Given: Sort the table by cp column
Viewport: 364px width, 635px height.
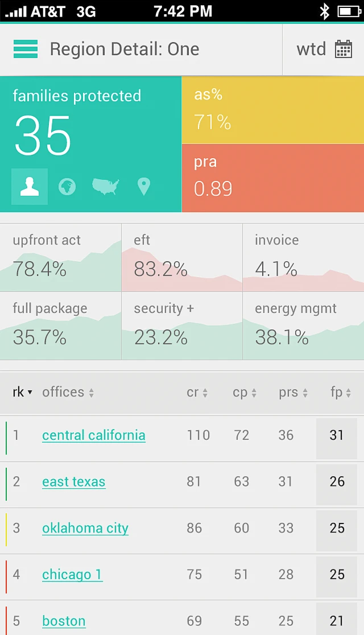Looking at the screenshot, I should pyautogui.click(x=243, y=393).
